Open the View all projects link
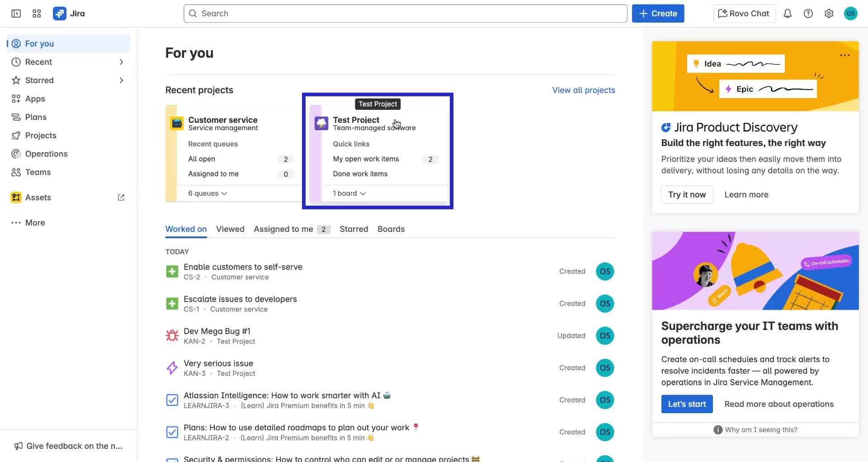Viewport: 868px width, 462px height. point(583,90)
